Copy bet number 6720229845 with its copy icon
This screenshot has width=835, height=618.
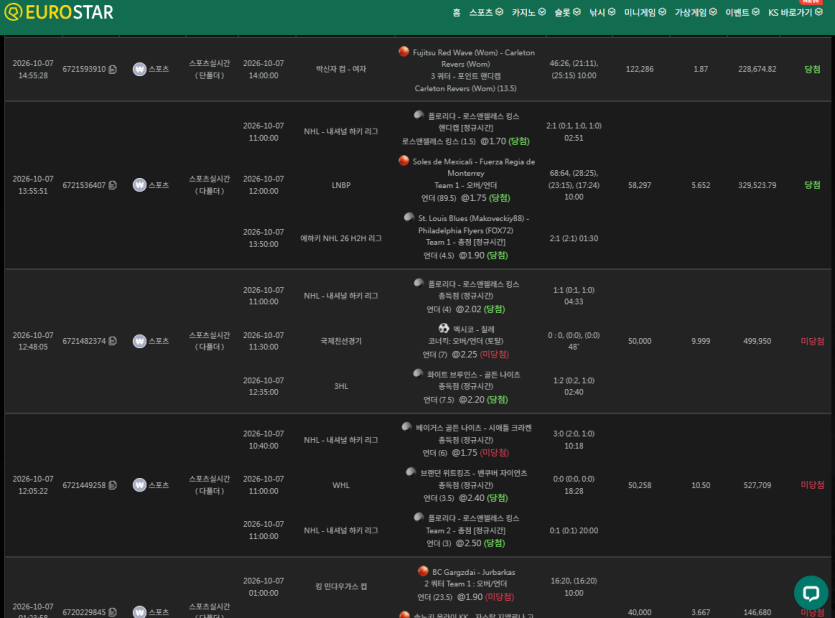point(112,613)
